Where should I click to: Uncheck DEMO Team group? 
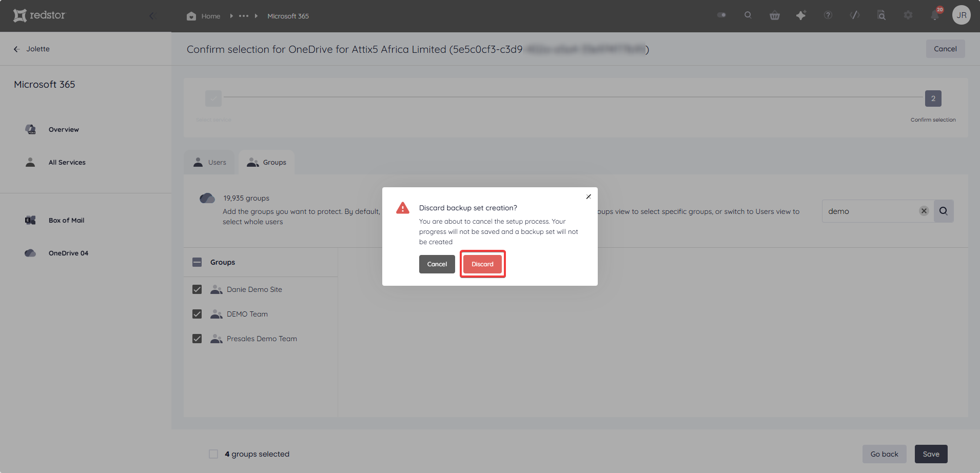197,314
